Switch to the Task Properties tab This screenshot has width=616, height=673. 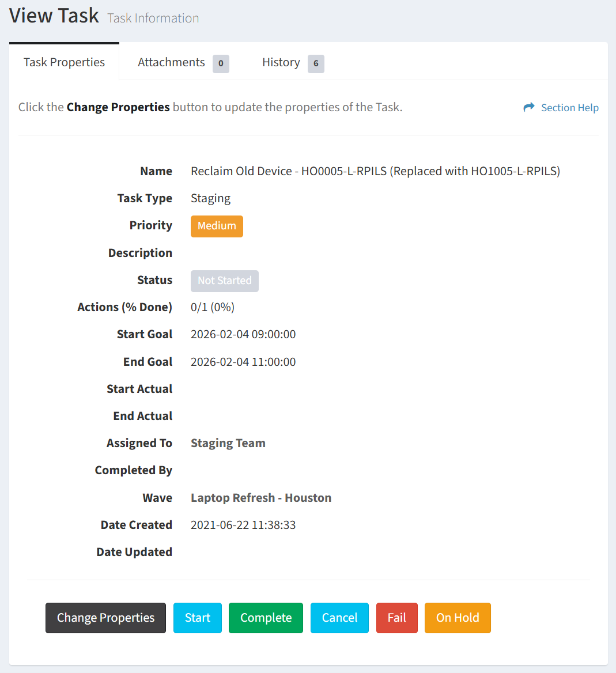tap(64, 62)
